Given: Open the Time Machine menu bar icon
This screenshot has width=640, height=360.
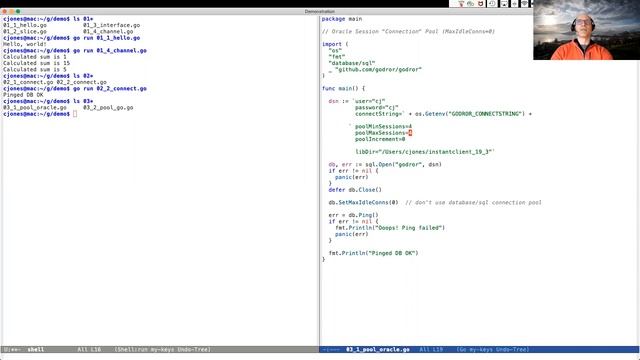Looking at the screenshot, I should tap(492, 4).
